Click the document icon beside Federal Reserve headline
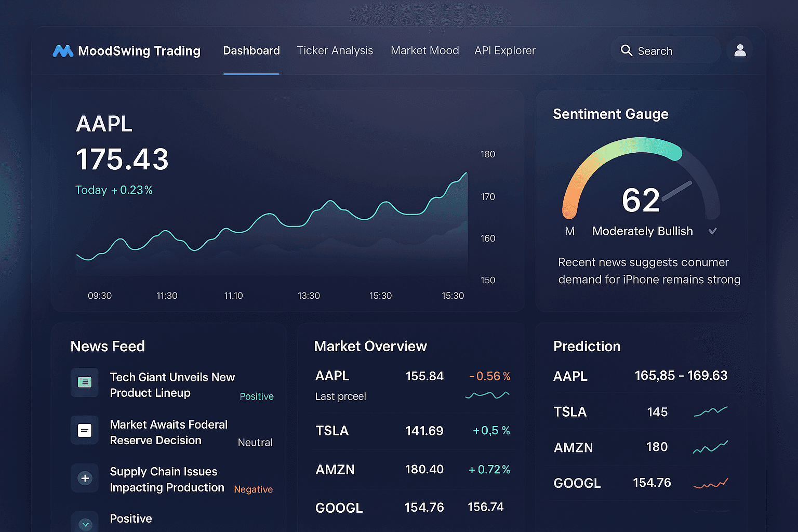 pos(85,430)
